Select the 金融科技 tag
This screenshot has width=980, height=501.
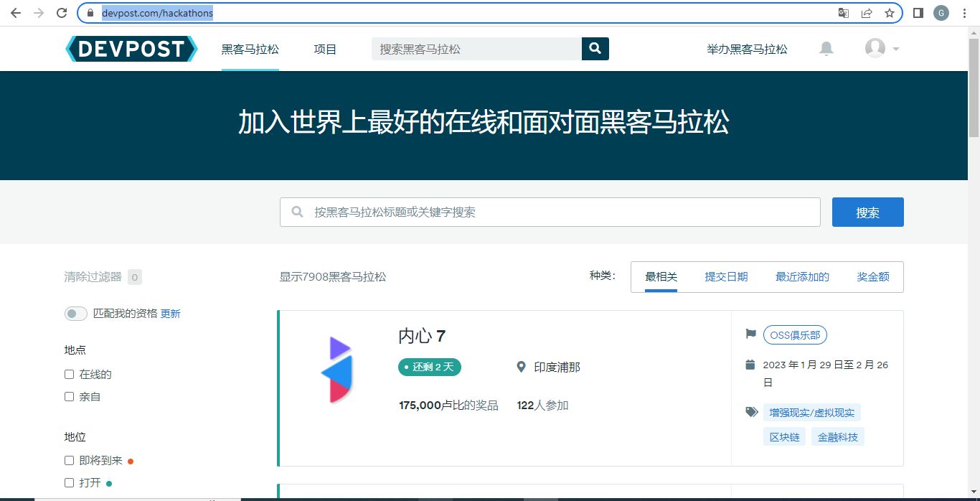[x=837, y=437]
